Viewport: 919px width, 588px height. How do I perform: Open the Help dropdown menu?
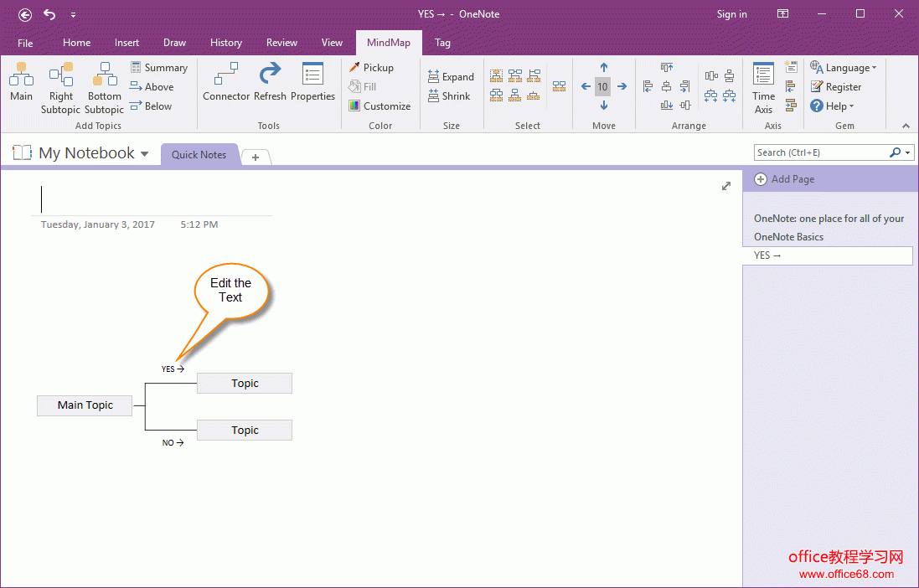coord(832,106)
